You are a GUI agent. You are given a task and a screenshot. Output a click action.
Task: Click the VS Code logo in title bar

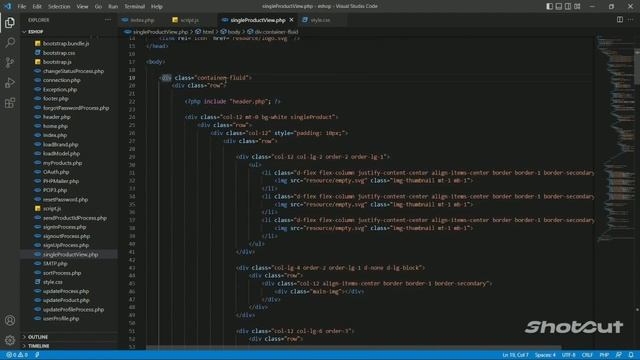(x=7, y=6)
